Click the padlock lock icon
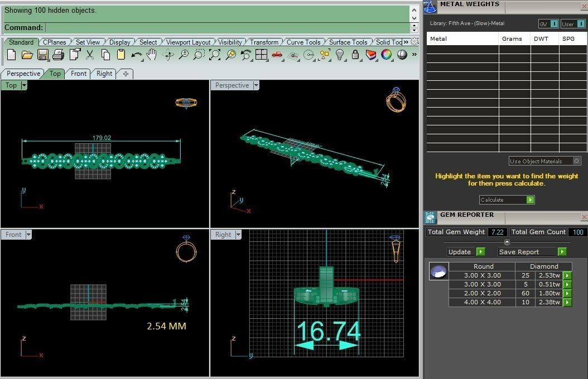The width and height of the screenshot is (588, 379). (355, 55)
